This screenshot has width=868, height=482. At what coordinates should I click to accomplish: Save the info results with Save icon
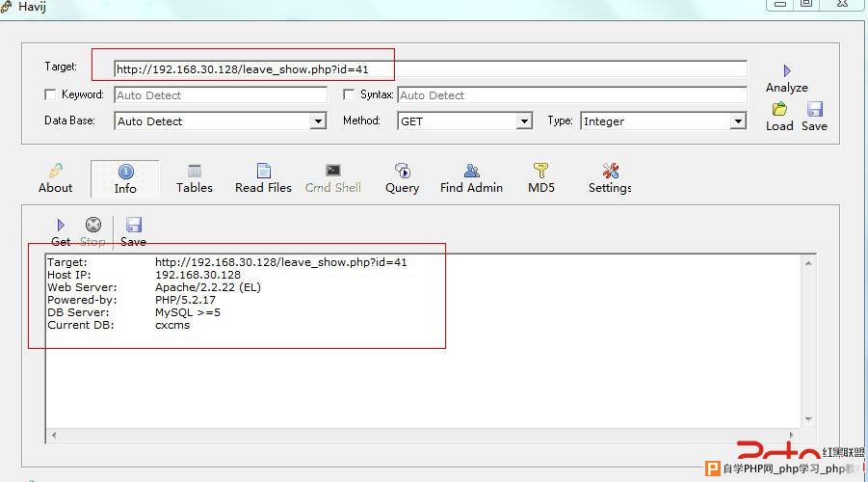pyautogui.click(x=133, y=232)
